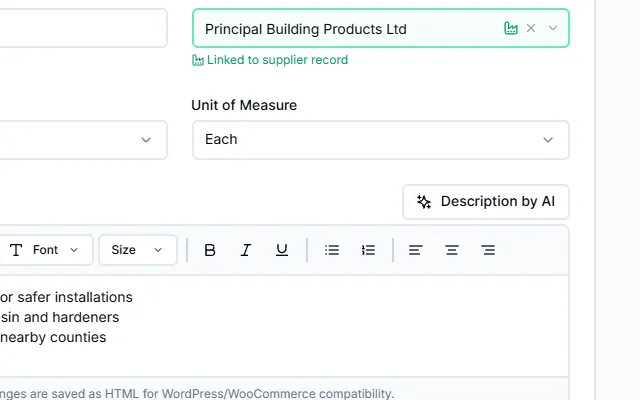Open the Size dropdown in the editor toolbar

coord(138,250)
